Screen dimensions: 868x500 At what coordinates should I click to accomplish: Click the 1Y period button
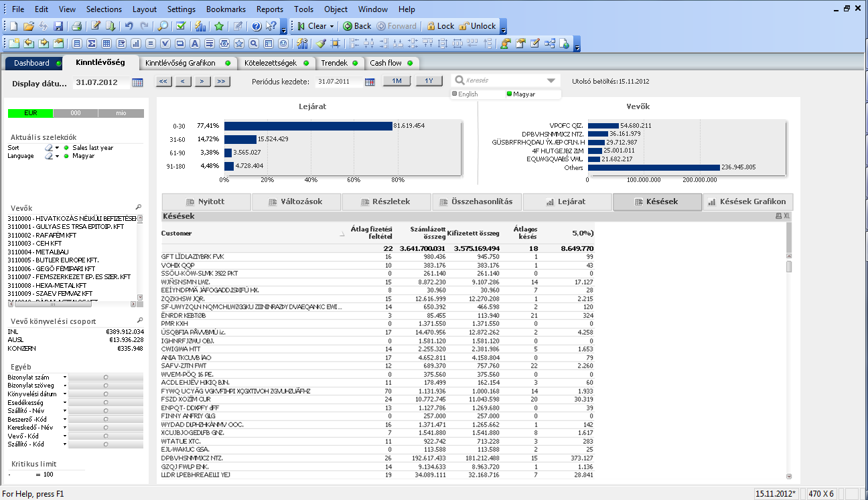point(429,81)
